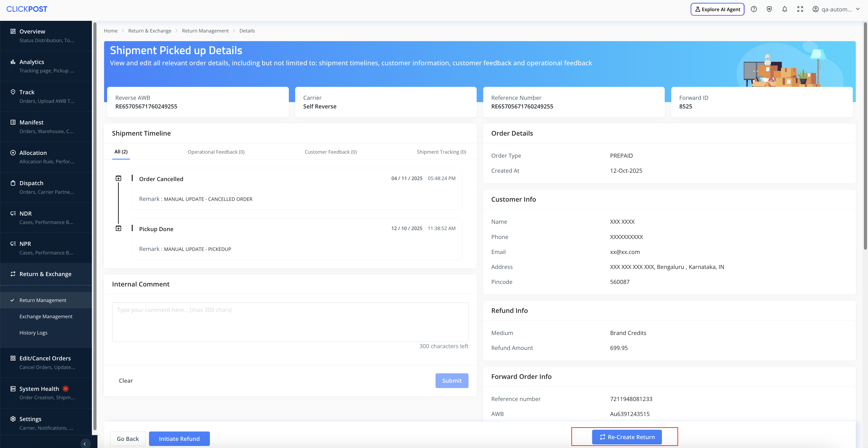The height and width of the screenshot is (448, 868).
Task: Click the Settings gear icon in sidebar
Action: [x=13, y=419]
